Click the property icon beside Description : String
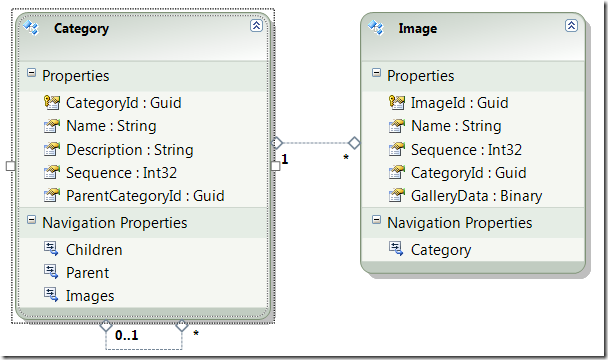 (x=52, y=150)
